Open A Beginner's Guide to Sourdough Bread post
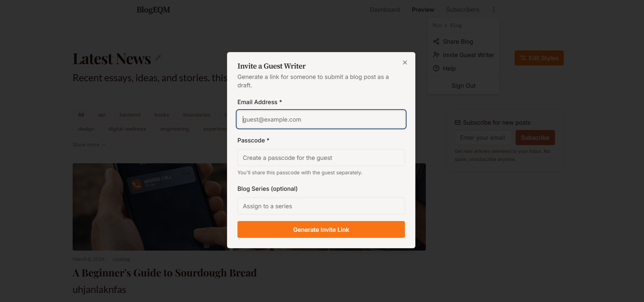This screenshot has width=644, height=302. [x=164, y=273]
